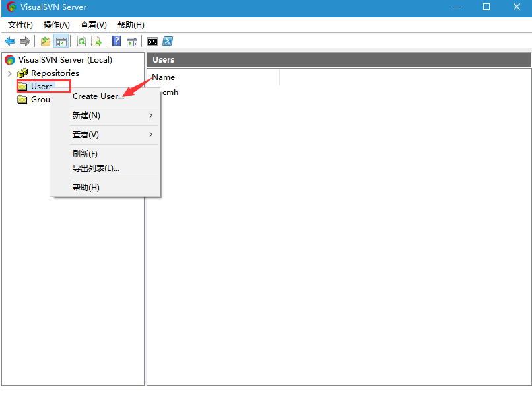Select the Repositories tree item

click(55, 73)
